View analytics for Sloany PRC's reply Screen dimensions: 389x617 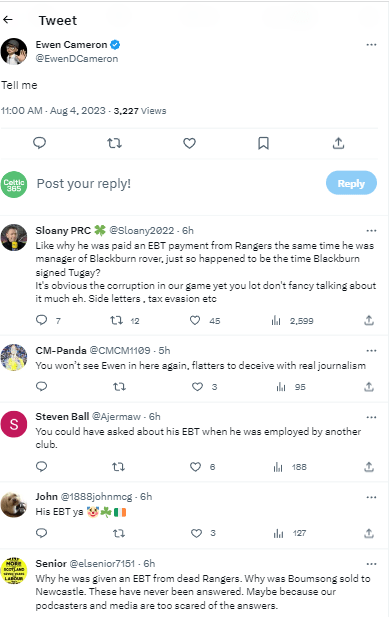coord(276,321)
